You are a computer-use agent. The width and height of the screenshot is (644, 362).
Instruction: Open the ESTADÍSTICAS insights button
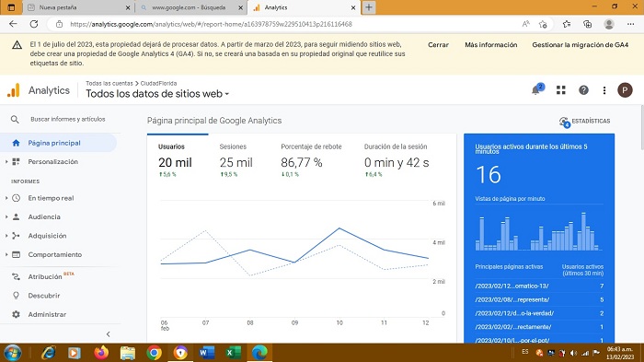point(584,122)
